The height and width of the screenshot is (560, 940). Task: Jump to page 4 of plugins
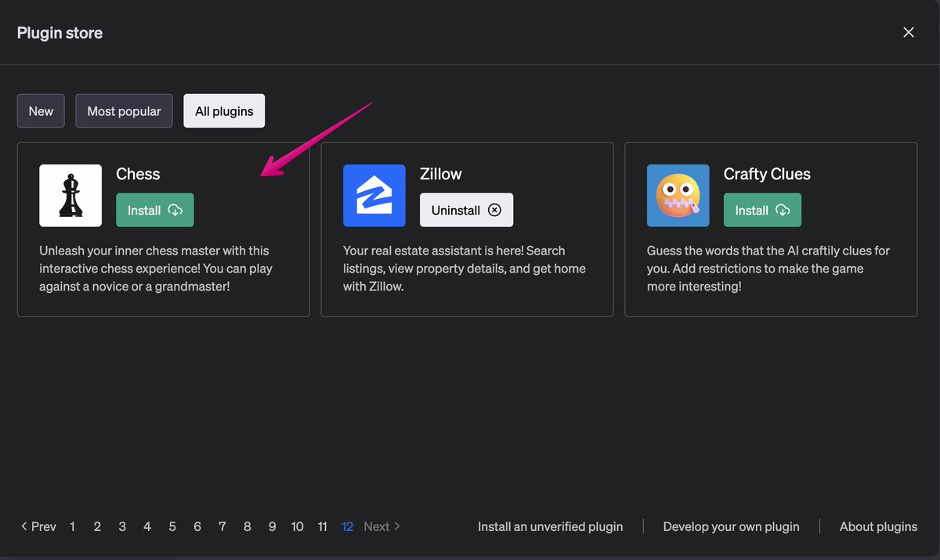(147, 526)
